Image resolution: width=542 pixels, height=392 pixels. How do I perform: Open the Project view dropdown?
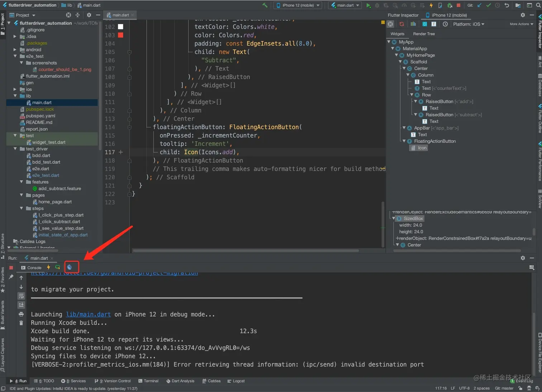tap(22, 15)
